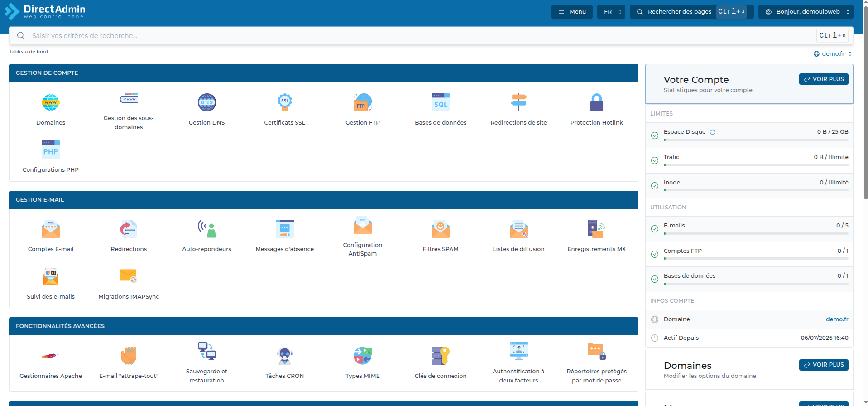Open Bases de données SQL icon

coord(441,102)
